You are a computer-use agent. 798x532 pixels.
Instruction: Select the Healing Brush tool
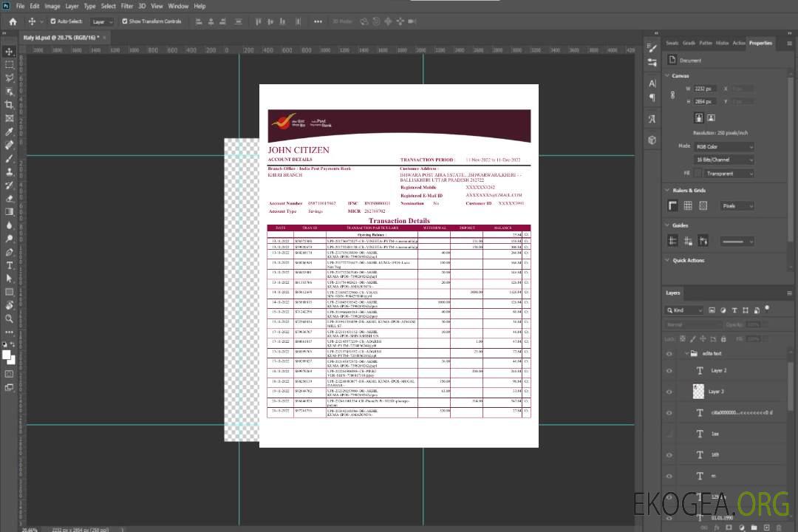pyautogui.click(x=9, y=145)
